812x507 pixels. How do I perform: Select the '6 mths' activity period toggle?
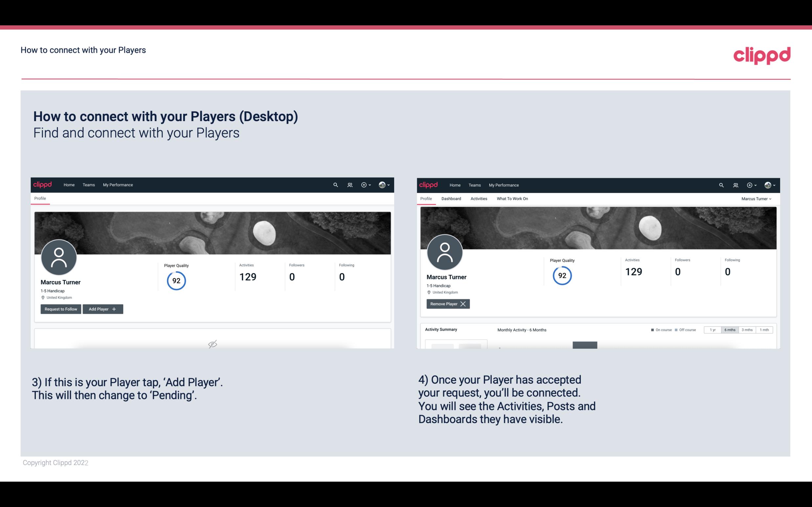click(730, 330)
